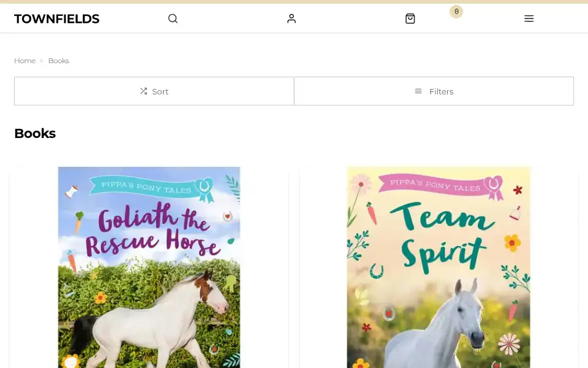Viewport: 588px width, 368px height.
Task: Click the Books page heading
Action: (35, 133)
